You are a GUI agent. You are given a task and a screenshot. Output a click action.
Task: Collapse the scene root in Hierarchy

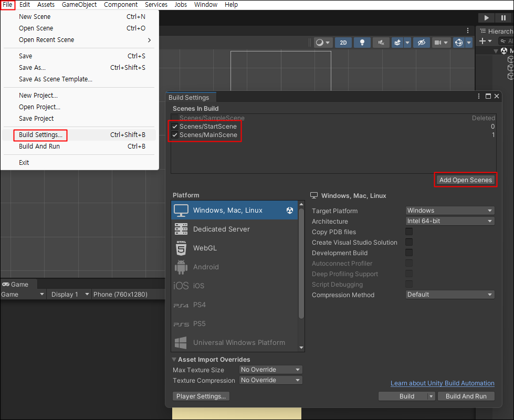(496, 51)
